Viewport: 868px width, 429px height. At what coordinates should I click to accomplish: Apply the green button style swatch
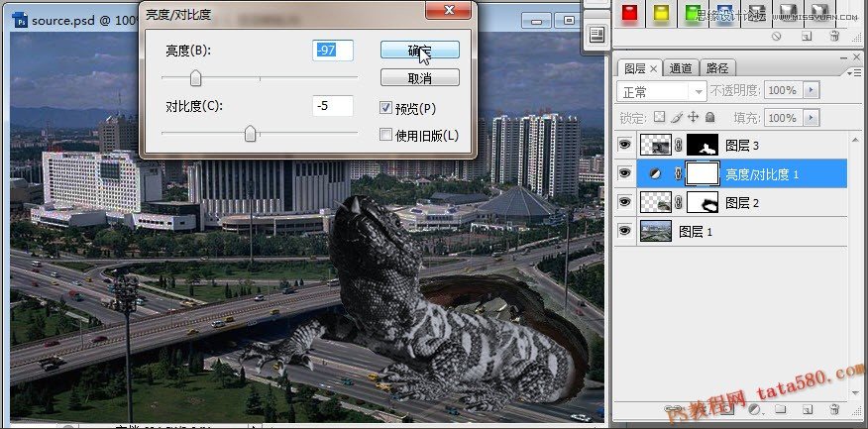(692, 13)
